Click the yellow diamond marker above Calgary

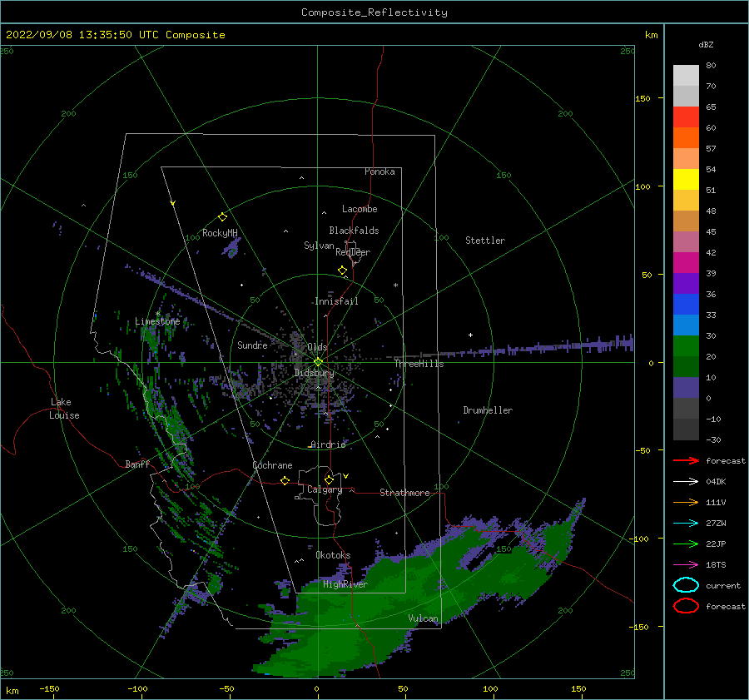(x=329, y=479)
